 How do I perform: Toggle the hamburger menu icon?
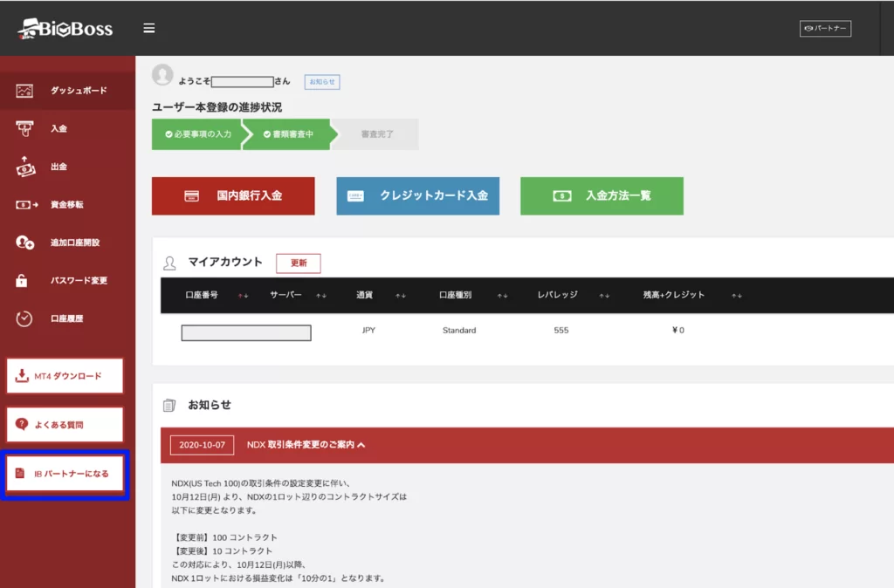(149, 28)
